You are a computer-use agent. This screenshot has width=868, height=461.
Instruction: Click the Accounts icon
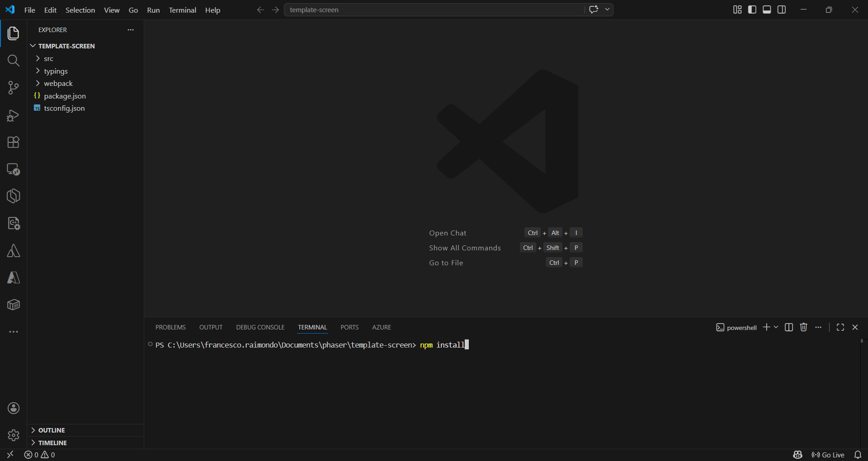(14, 408)
